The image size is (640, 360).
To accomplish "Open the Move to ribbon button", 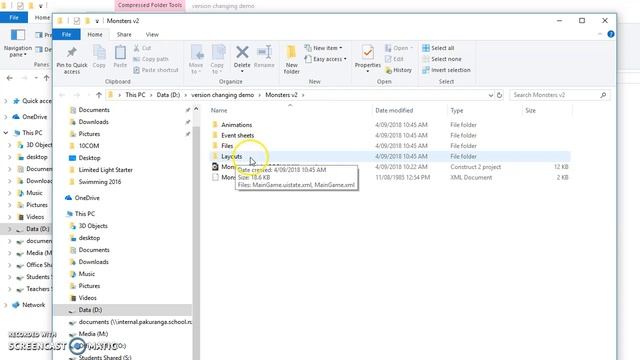I will click(x=196, y=60).
